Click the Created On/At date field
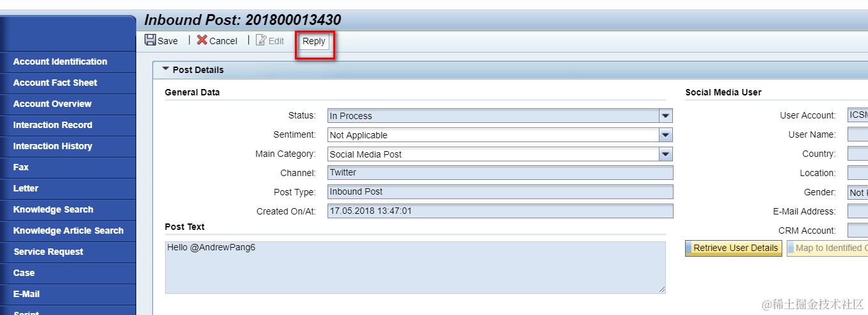868x315 pixels. (500, 211)
